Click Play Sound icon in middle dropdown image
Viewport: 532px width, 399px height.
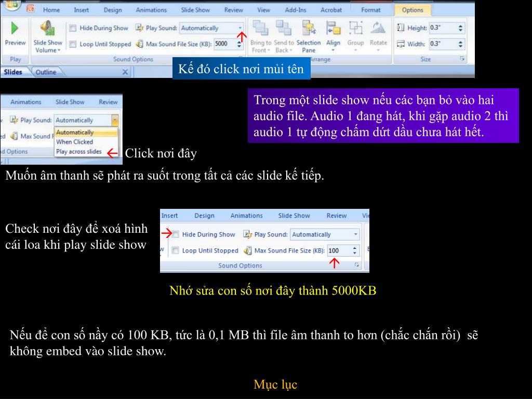pos(14,120)
